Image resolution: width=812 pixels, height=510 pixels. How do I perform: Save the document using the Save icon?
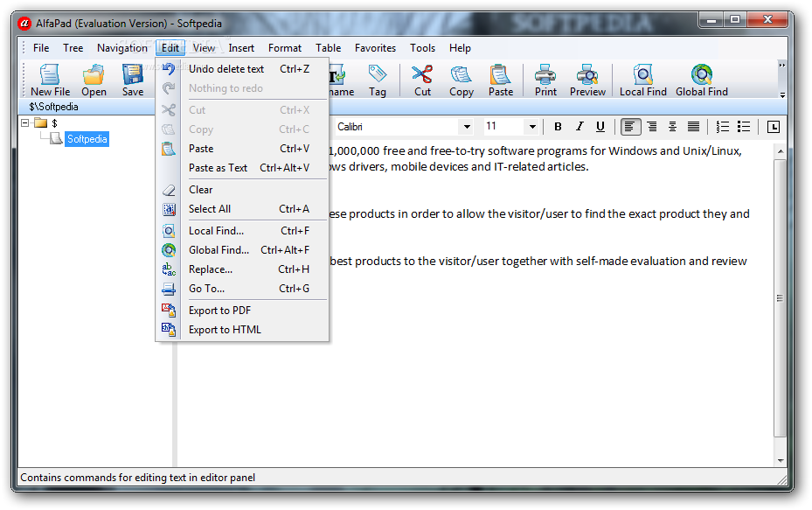[x=133, y=80]
